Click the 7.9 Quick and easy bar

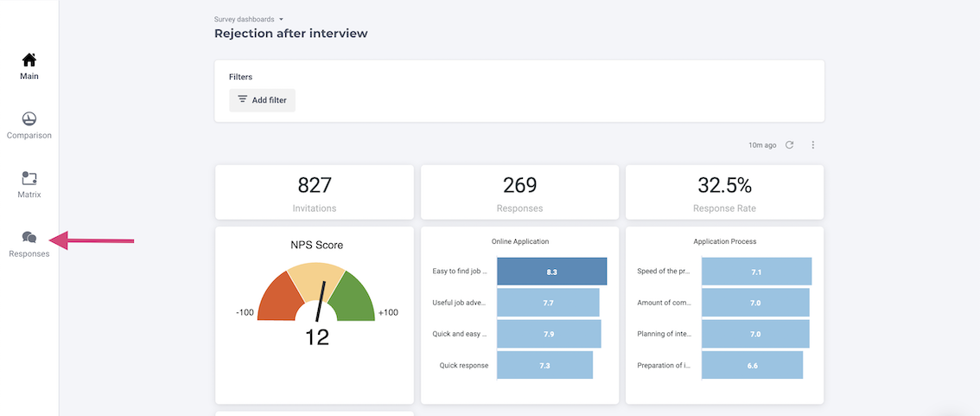click(549, 334)
